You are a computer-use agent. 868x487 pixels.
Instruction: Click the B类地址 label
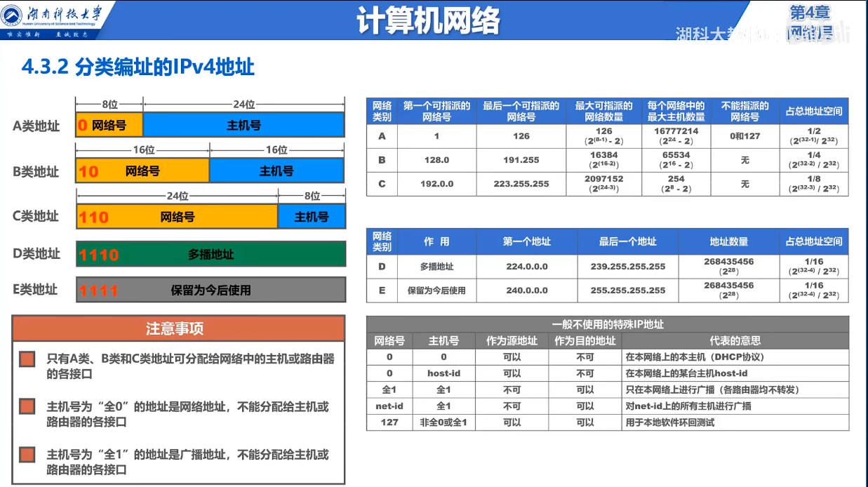tap(36, 172)
